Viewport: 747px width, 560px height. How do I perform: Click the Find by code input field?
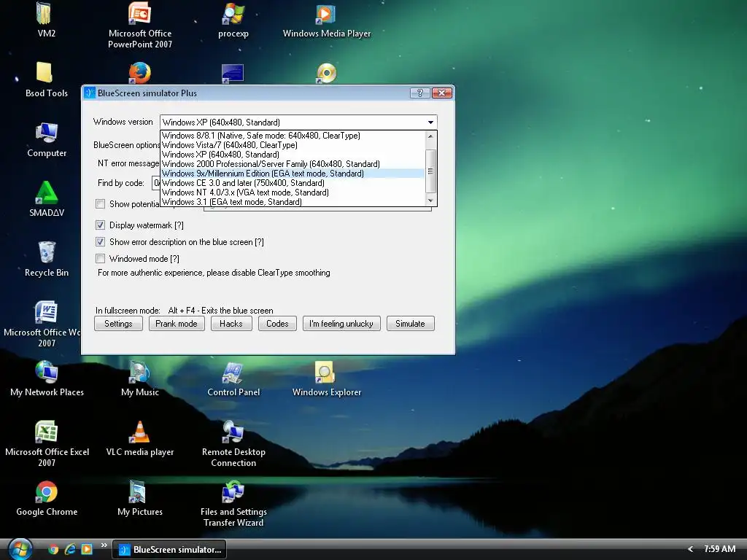(156, 183)
